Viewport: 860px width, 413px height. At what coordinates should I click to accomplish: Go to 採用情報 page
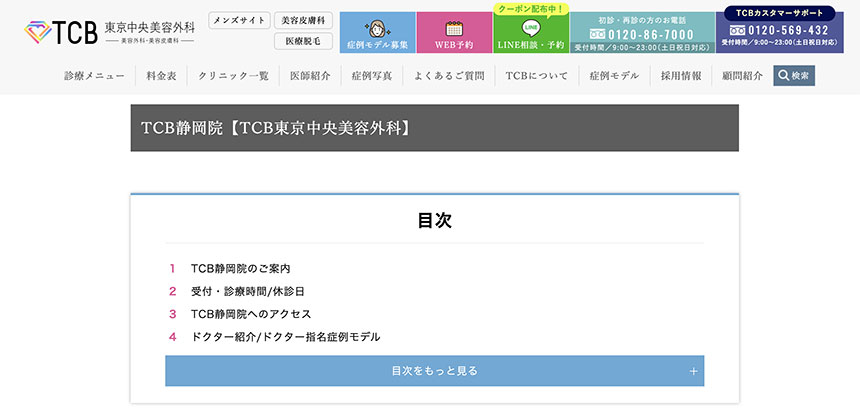coord(681,76)
